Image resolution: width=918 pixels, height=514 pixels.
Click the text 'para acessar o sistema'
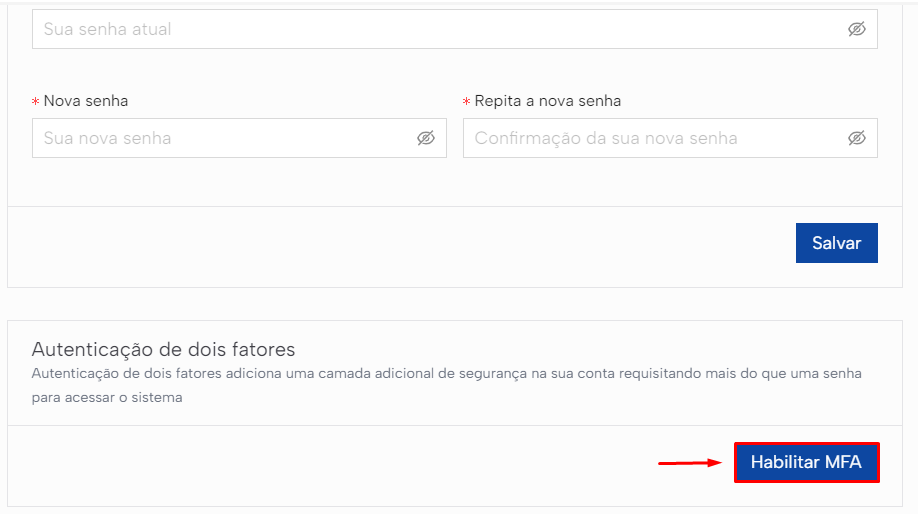pyautogui.click(x=107, y=398)
